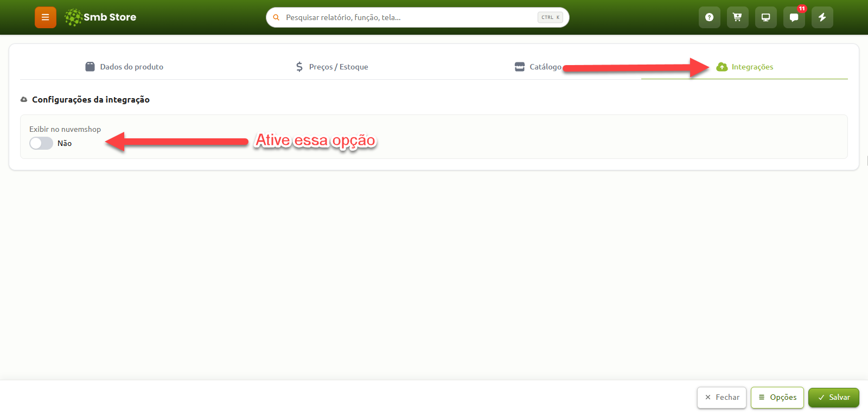The image size is (868, 415).
Task: Open the orange hamburger menu
Action: point(46,17)
